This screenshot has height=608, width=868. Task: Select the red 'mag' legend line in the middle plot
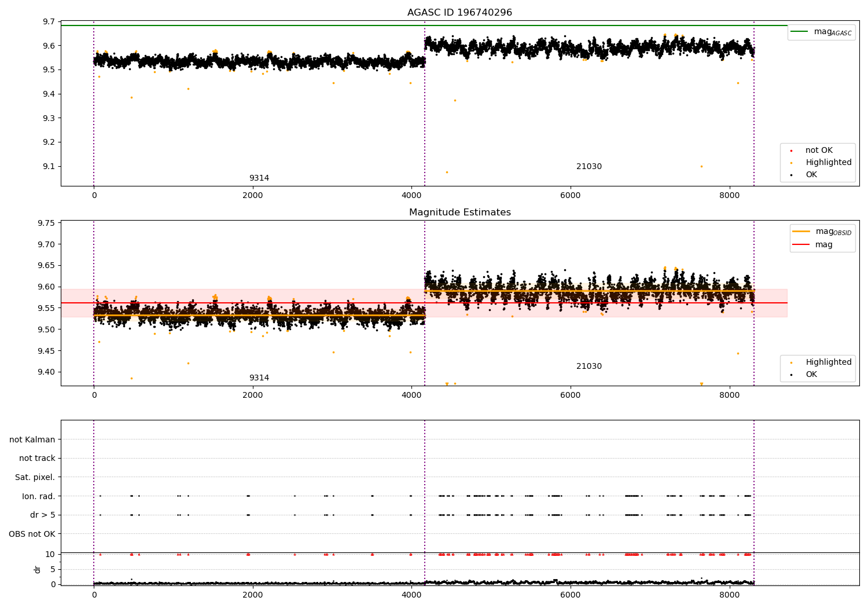click(801, 244)
